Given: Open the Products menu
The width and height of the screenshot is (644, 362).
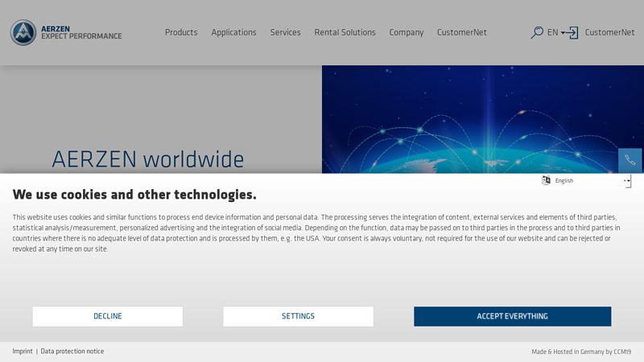Looking at the screenshot, I should coord(181,33).
